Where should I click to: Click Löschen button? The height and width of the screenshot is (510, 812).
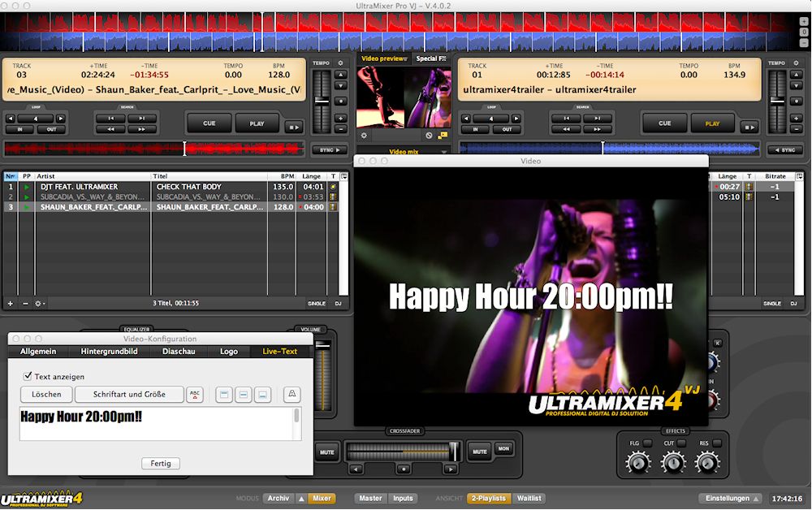[x=46, y=394]
